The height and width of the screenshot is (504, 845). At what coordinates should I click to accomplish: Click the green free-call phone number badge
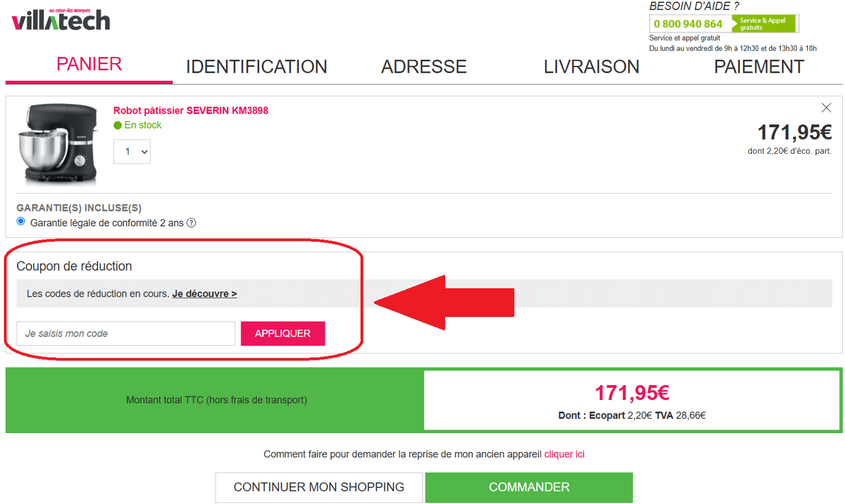point(724,24)
